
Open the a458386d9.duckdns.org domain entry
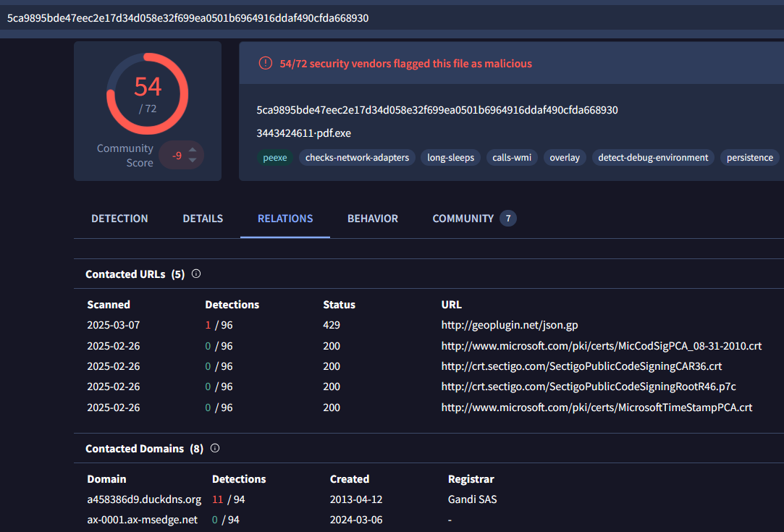(142, 499)
